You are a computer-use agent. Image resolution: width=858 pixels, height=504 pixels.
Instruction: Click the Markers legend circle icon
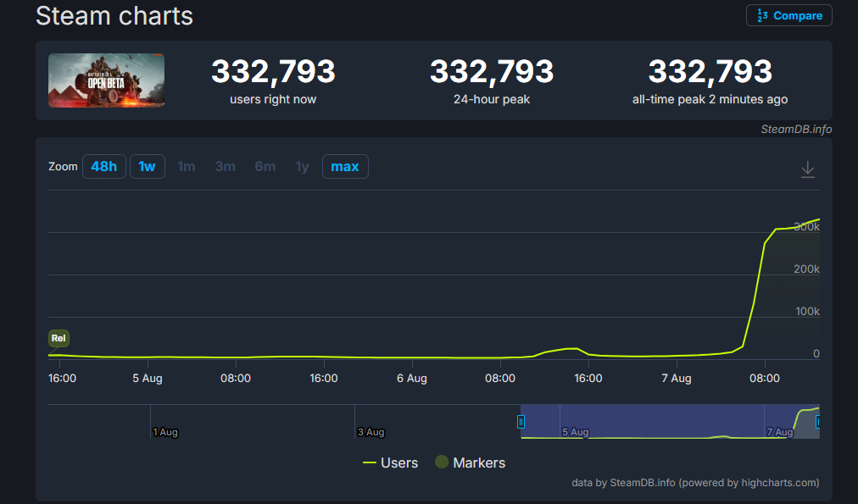[x=441, y=462]
